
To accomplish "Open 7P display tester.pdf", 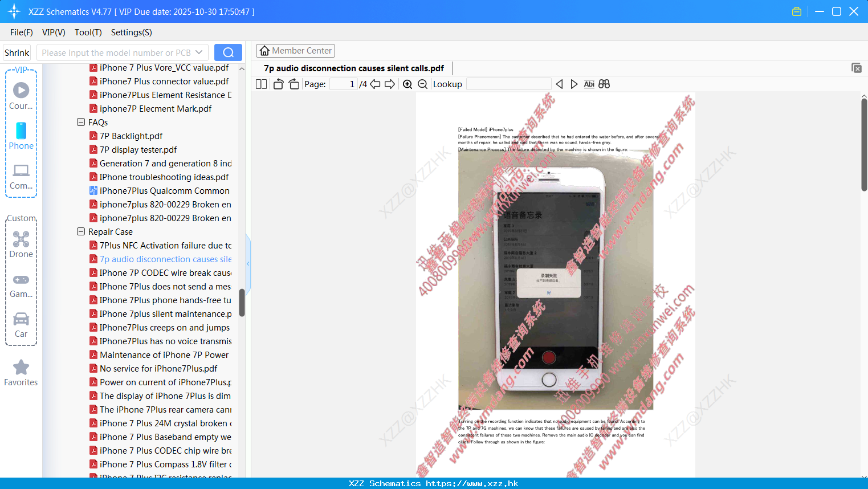I will (138, 150).
